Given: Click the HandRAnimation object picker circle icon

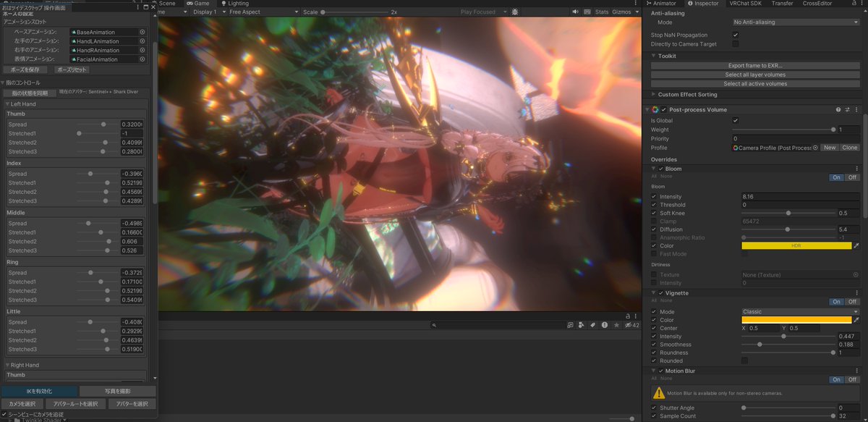Looking at the screenshot, I should (142, 51).
